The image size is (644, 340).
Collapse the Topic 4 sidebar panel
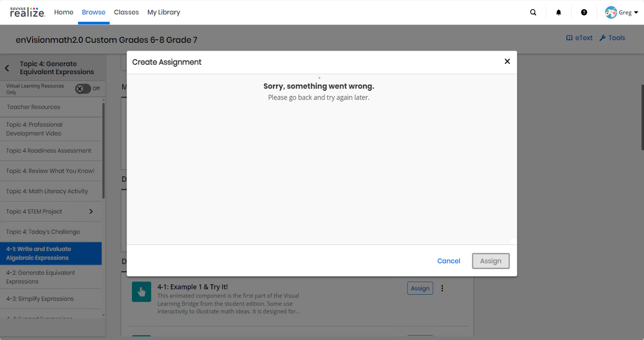click(7, 68)
